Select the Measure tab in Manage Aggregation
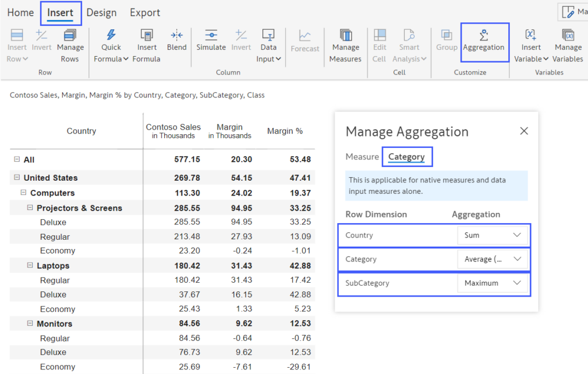Screen dimensions: 588x374 click(362, 156)
